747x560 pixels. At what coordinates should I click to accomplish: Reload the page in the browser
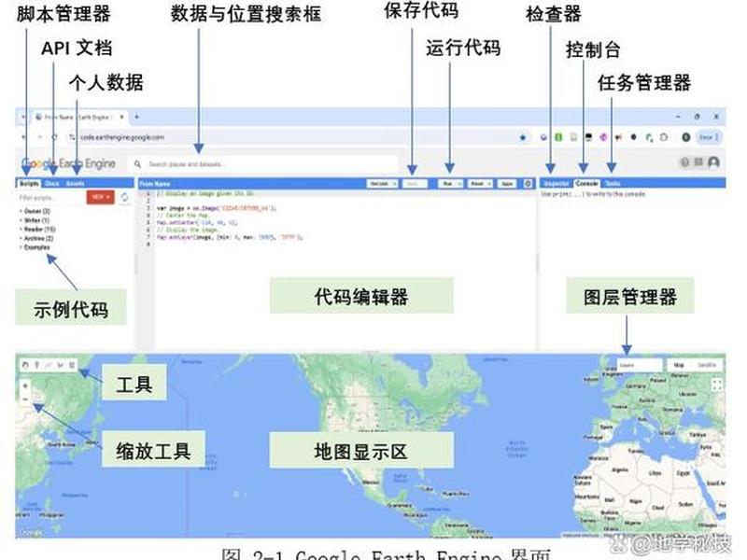[x=54, y=137]
